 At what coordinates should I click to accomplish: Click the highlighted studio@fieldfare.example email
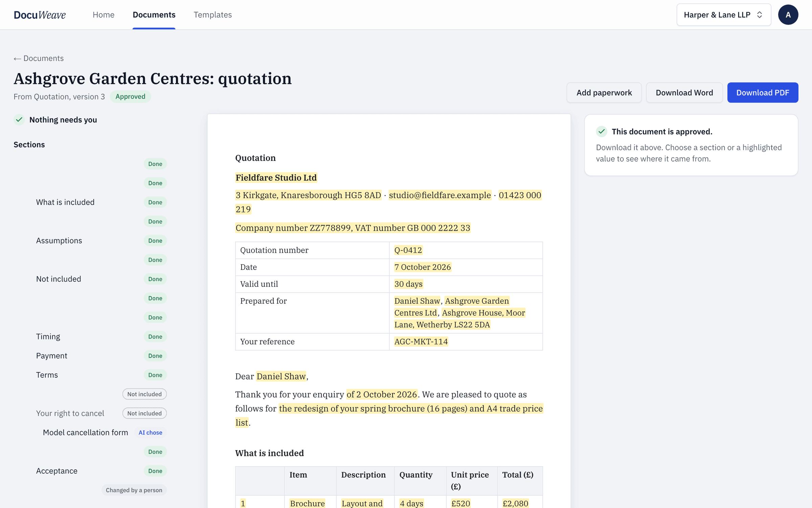coord(440,195)
